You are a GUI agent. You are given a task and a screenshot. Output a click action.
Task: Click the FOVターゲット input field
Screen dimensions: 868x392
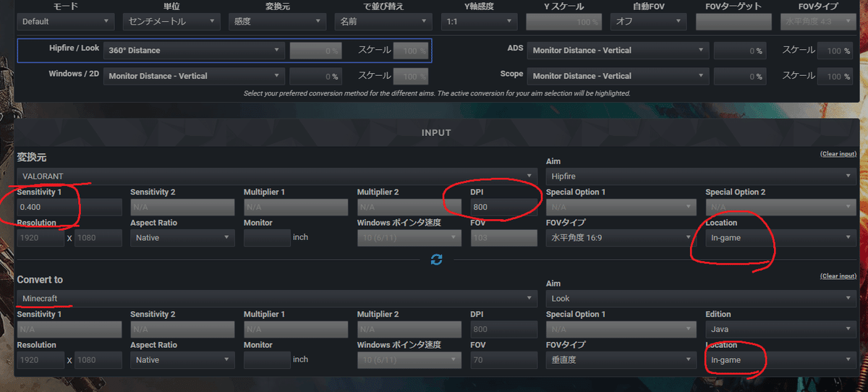coord(733,22)
